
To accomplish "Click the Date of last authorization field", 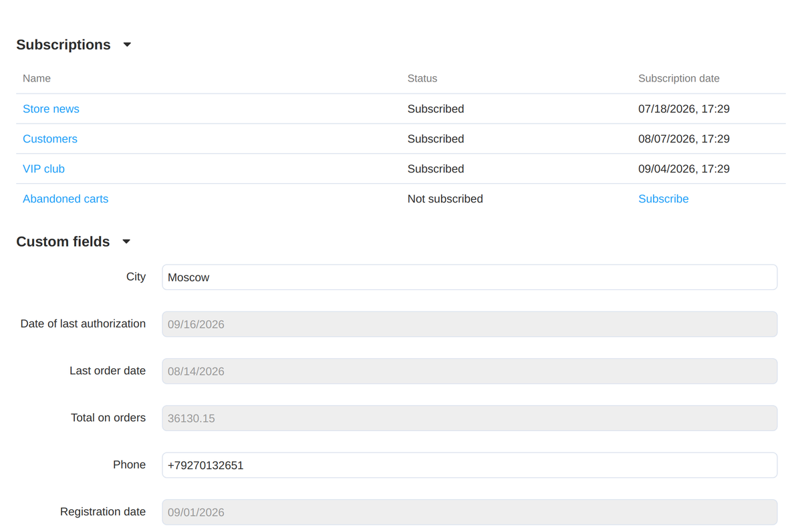I will point(469,324).
